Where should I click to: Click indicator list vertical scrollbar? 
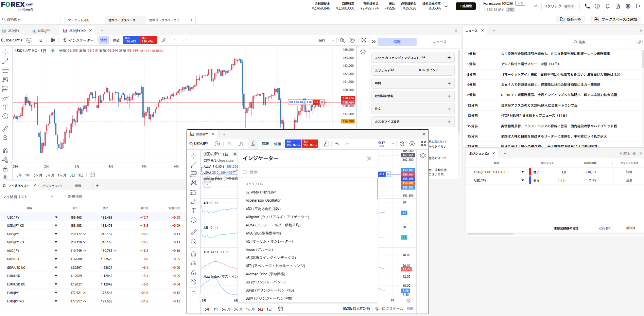tap(378, 188)
